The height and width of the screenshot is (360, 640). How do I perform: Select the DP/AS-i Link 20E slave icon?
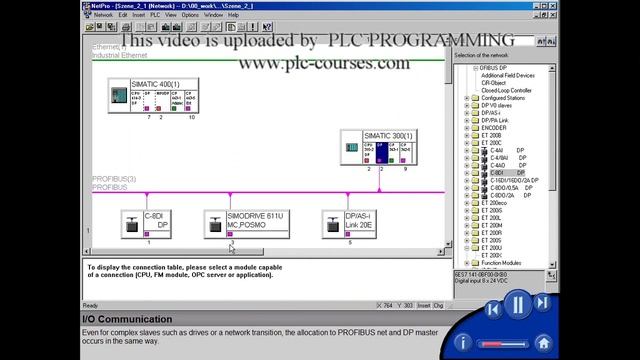333,224
